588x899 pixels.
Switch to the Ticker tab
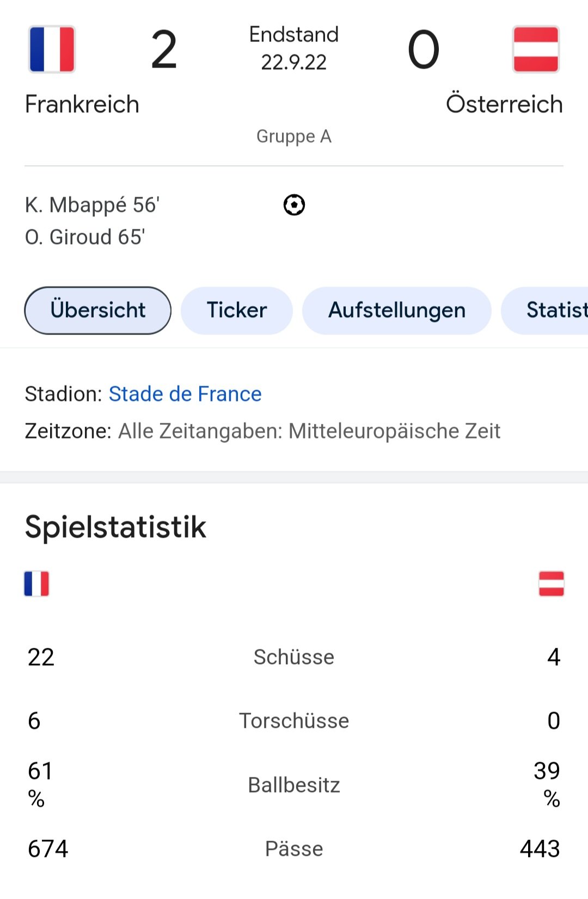click(x=237, y=311)
